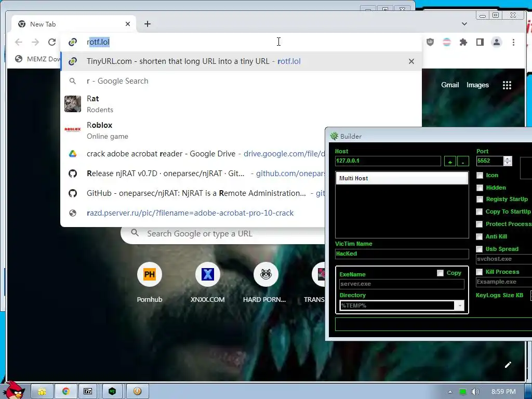Image resolution: width=532 pixels, height=399 pixels.
Task: Open the Images link
Action: [x=477, y=85]
